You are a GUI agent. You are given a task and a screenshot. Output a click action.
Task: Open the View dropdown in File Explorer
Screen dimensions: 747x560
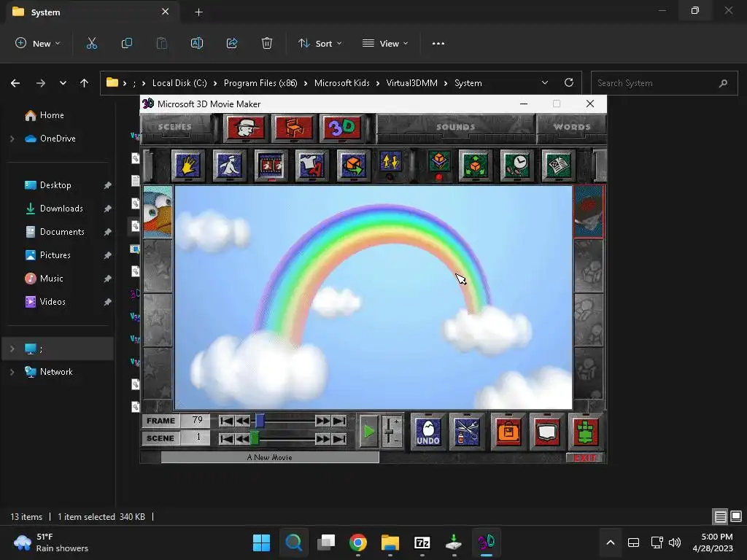click(385, 43)
